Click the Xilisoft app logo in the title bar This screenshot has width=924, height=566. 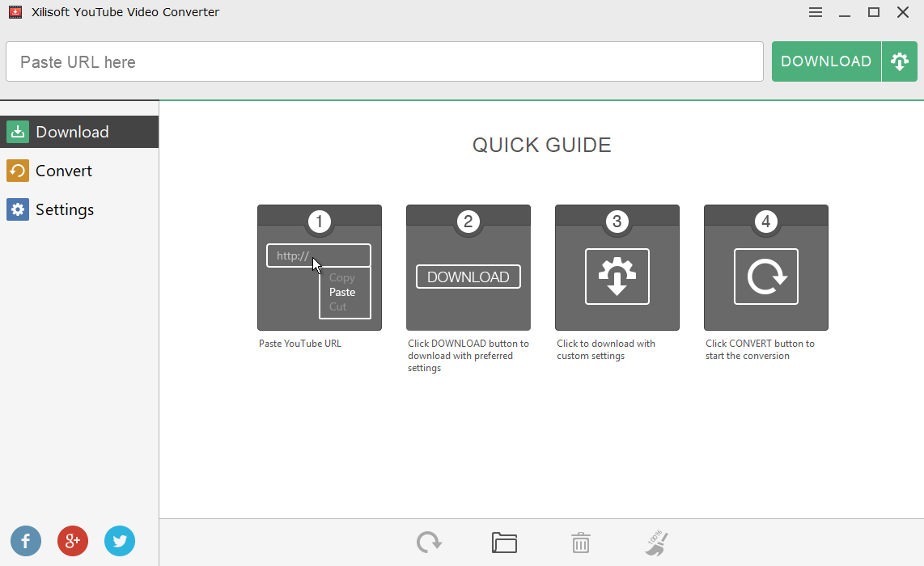pos(15,12)
